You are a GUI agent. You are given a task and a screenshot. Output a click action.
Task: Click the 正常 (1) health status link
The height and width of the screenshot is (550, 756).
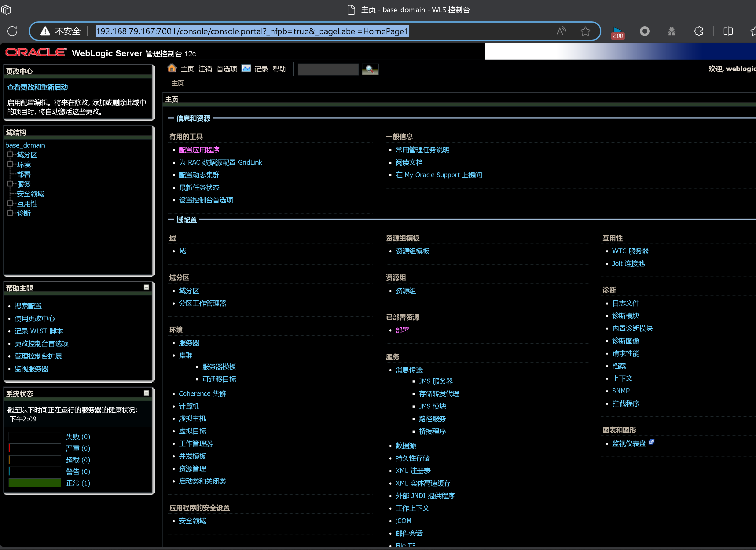click(78, 483)
